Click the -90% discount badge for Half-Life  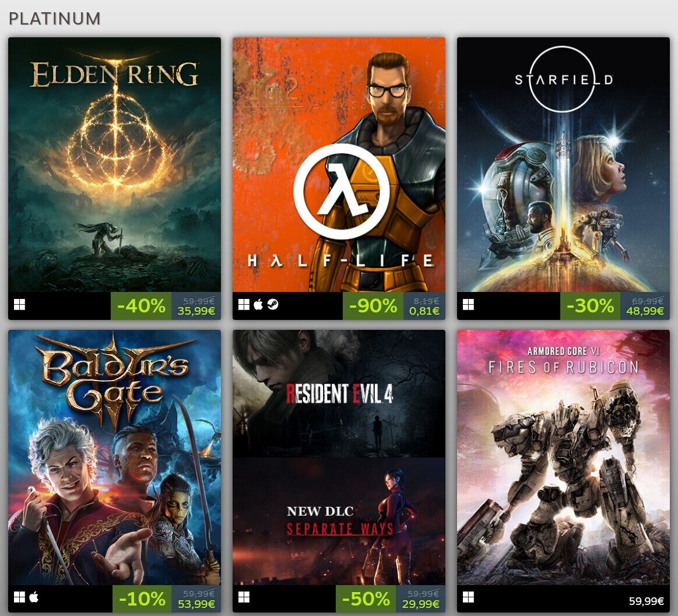(x=373, y=306)
